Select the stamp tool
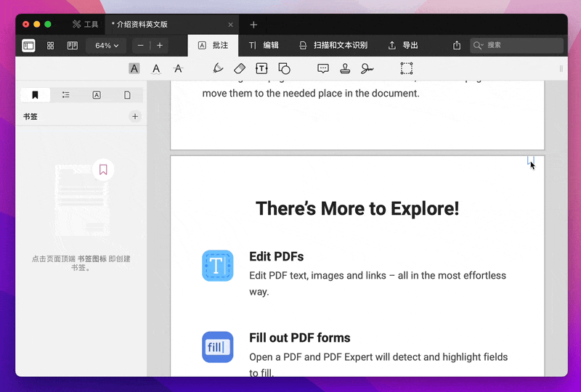581x392 pixels. click(346, 68)
